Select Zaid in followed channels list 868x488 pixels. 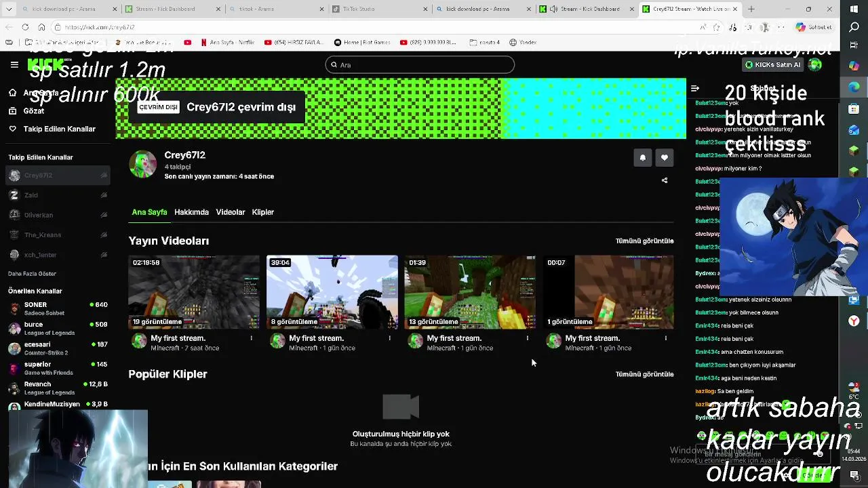coord(58,195)
